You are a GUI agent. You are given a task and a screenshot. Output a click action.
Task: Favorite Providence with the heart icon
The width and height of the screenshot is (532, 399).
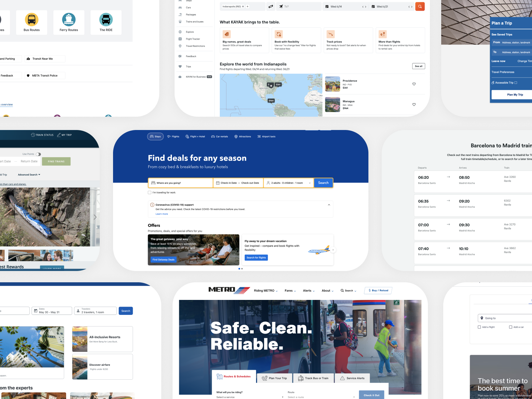[x=414, y=84]
